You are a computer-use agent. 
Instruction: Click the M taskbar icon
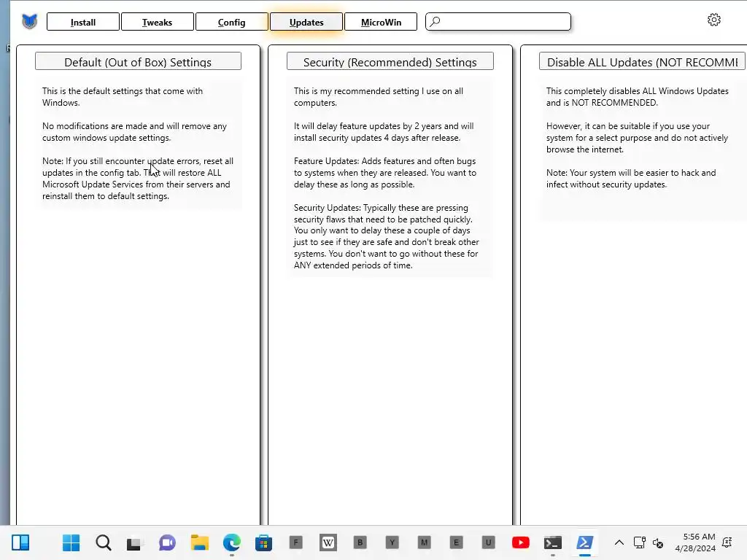click(424, 542)
